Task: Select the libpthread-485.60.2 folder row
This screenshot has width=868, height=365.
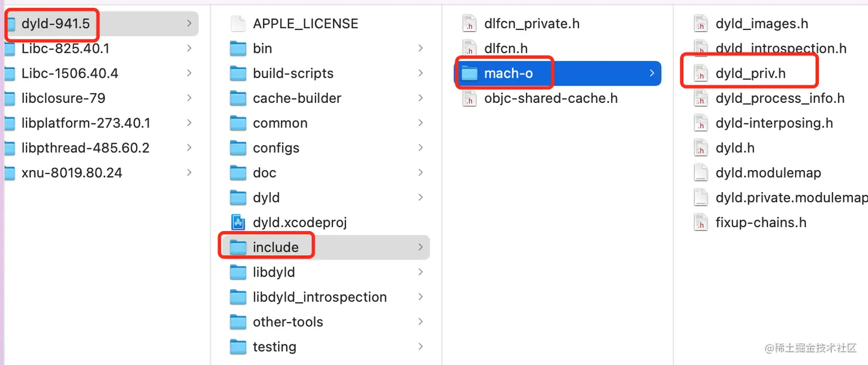Action: [85, 148]
